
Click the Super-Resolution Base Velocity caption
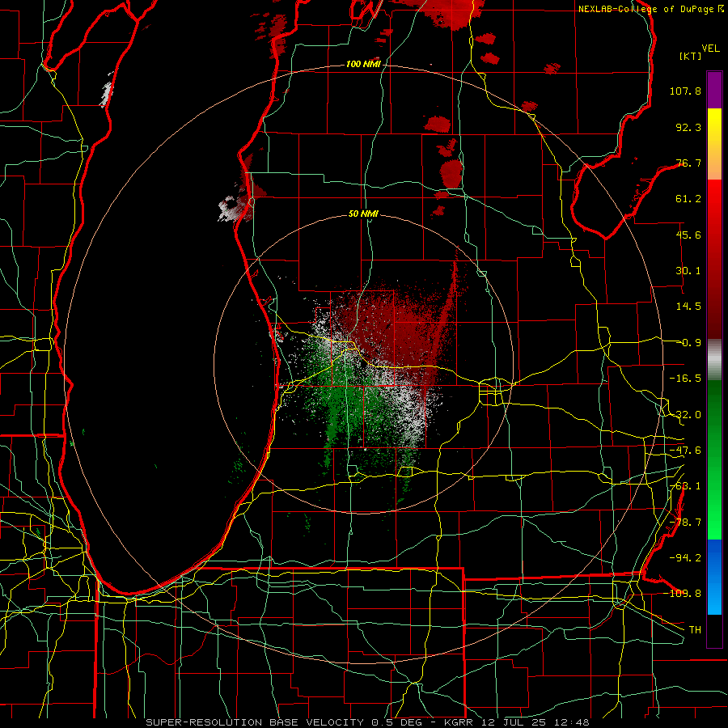(368, 722)
